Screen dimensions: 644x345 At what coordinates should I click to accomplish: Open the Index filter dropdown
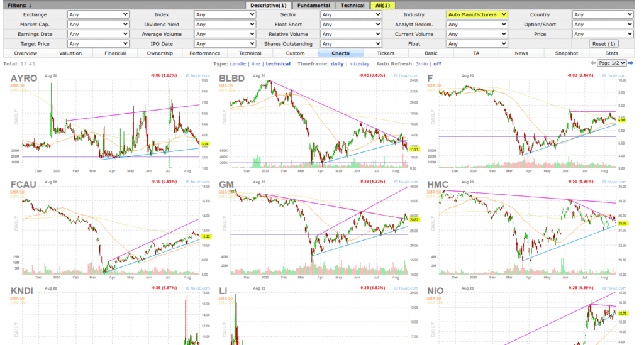[225, 14]
